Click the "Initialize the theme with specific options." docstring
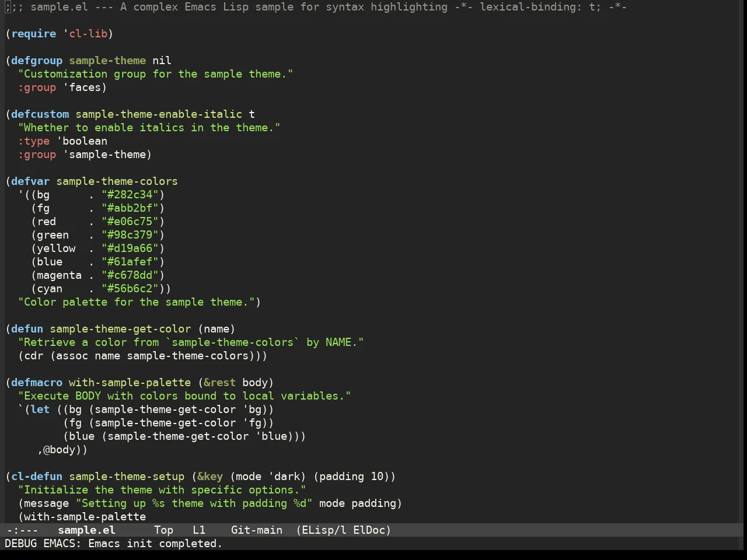 pyautogui.click(x=162, y=490)
